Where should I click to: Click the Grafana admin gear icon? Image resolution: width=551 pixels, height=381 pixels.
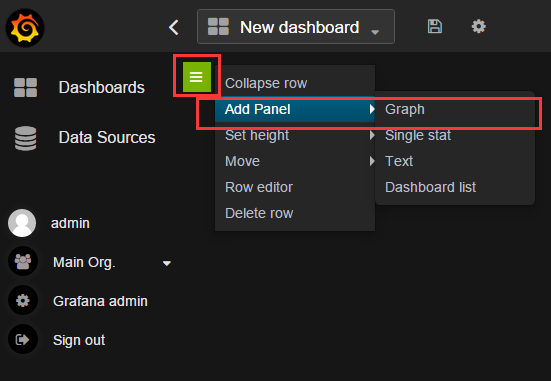23,301
